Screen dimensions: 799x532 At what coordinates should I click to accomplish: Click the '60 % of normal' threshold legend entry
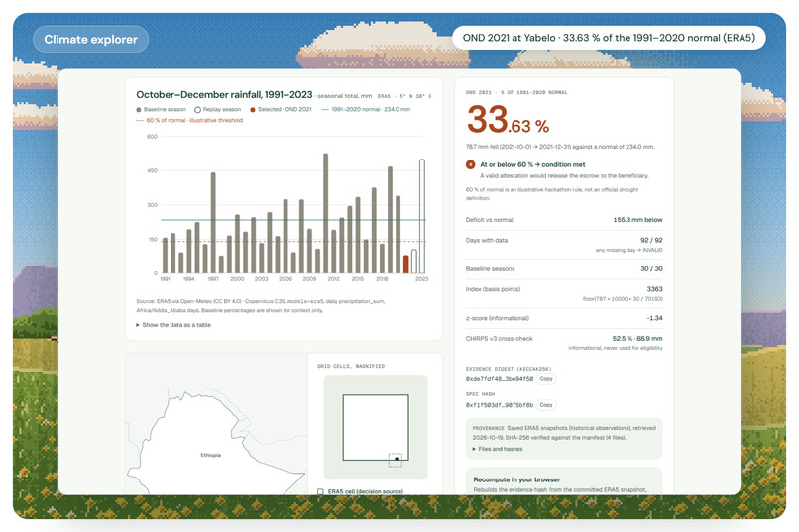coord(189,121)
